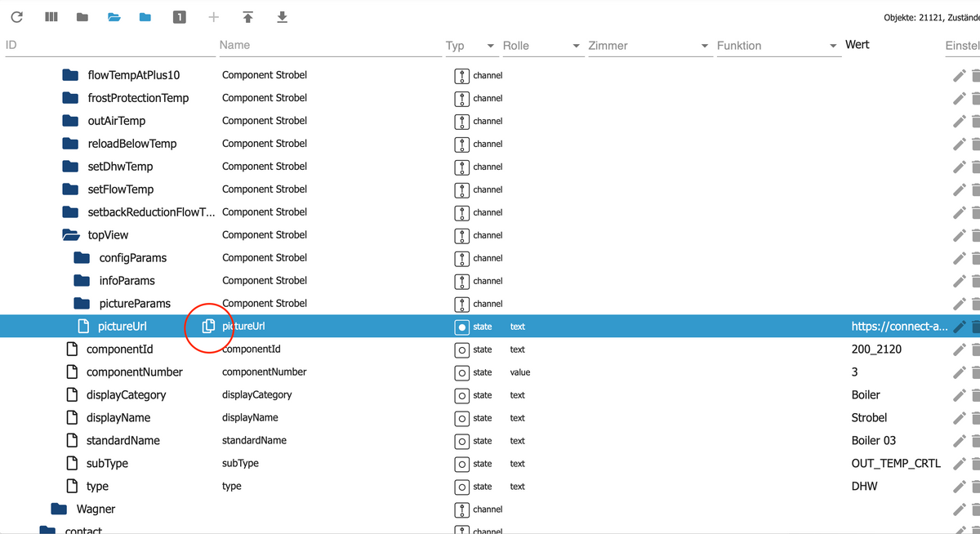
Task: Click the blue open-folder expand-all icon
Action: click(114, 16)
